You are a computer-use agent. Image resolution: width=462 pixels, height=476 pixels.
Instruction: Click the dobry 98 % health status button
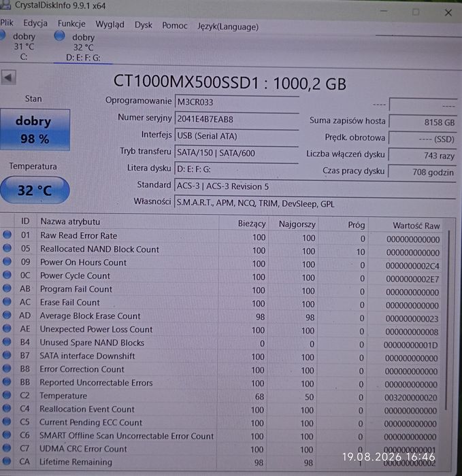point(35,130)
